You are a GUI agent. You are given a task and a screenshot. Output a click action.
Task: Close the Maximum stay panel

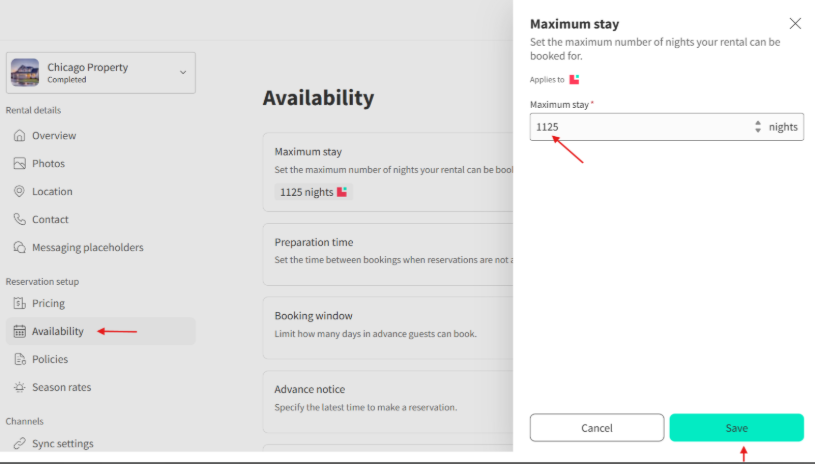tap(795, 23)
